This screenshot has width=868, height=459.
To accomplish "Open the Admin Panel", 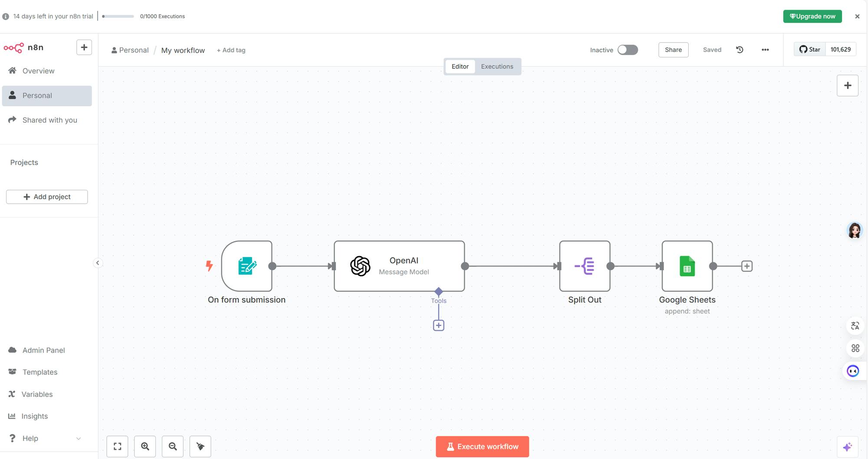I will pos(47,350).
